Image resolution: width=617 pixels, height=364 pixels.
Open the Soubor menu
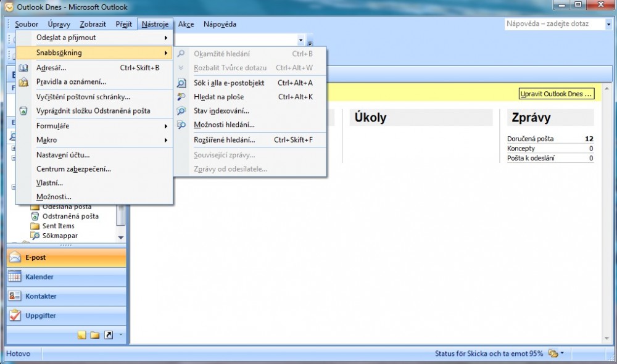click(27, 24)
